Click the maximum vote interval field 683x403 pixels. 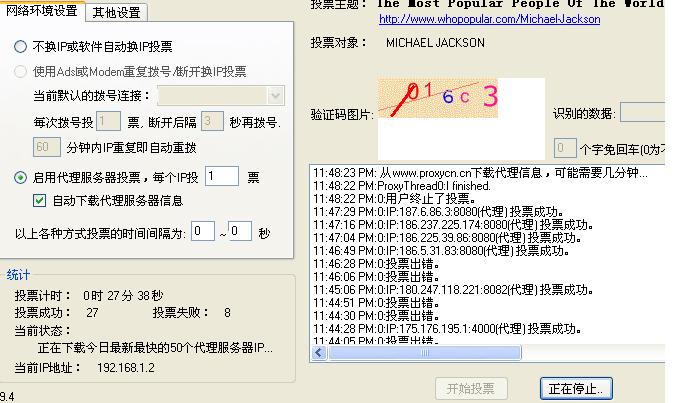pos(239,231)
